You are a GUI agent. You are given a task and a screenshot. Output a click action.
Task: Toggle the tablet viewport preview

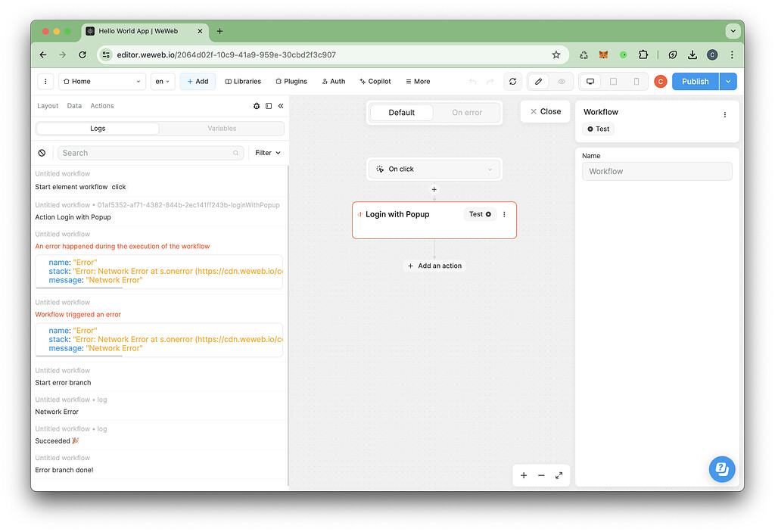(x=615, y=81)
